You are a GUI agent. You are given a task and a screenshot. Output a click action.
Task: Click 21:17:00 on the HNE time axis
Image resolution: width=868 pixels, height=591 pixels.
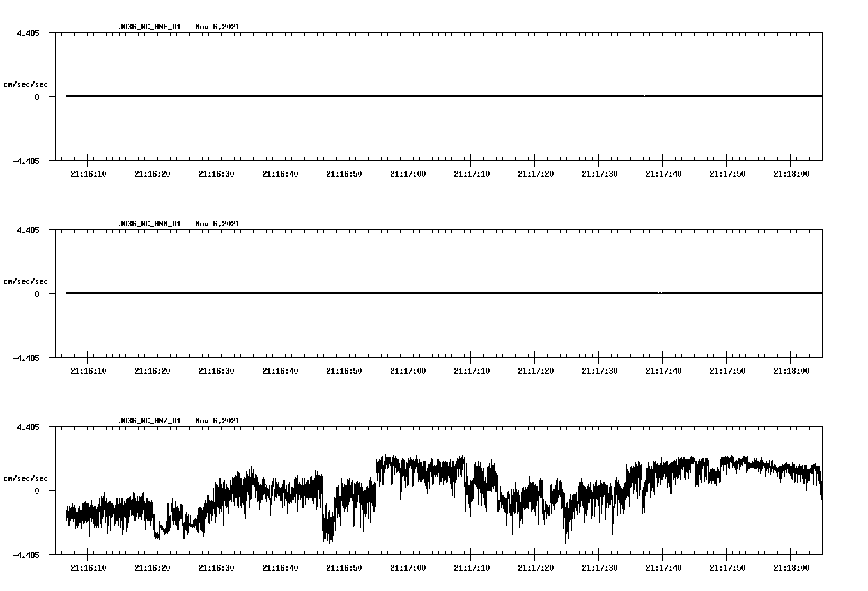coord(408,174)
